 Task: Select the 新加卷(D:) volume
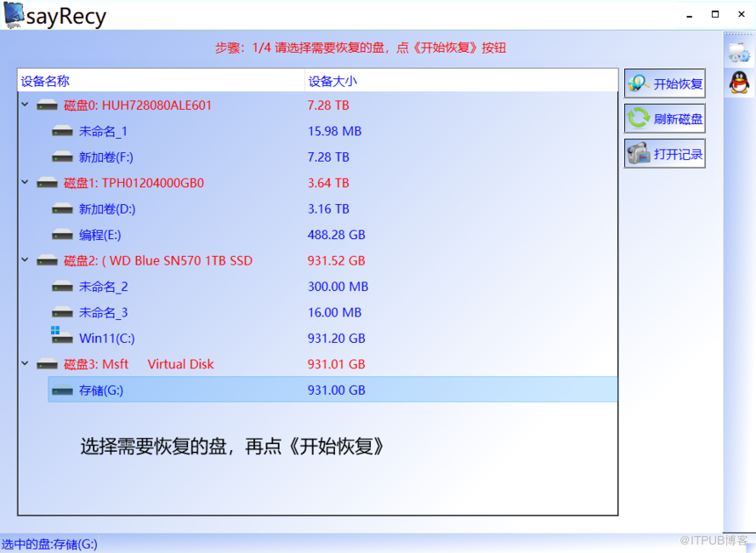click(107, 209)
